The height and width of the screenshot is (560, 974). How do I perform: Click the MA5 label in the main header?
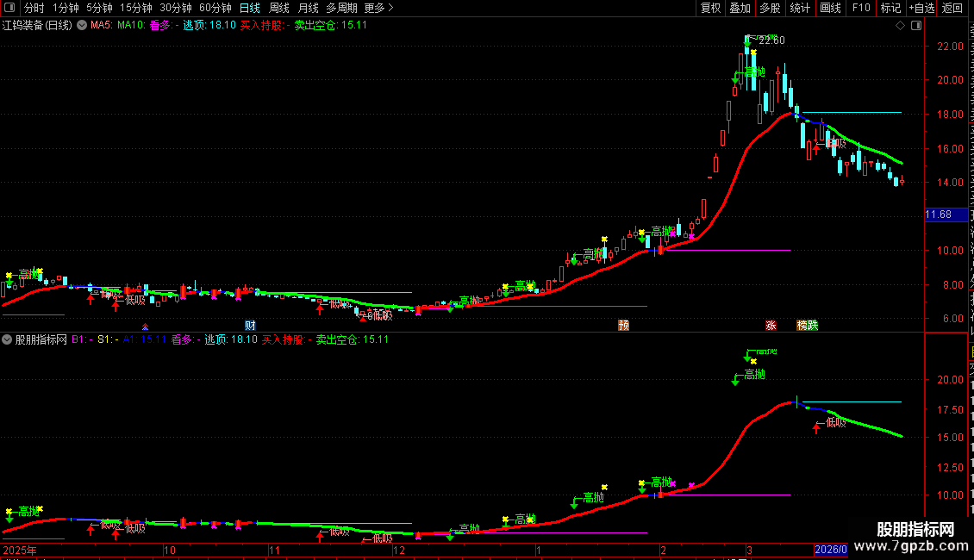101,26
